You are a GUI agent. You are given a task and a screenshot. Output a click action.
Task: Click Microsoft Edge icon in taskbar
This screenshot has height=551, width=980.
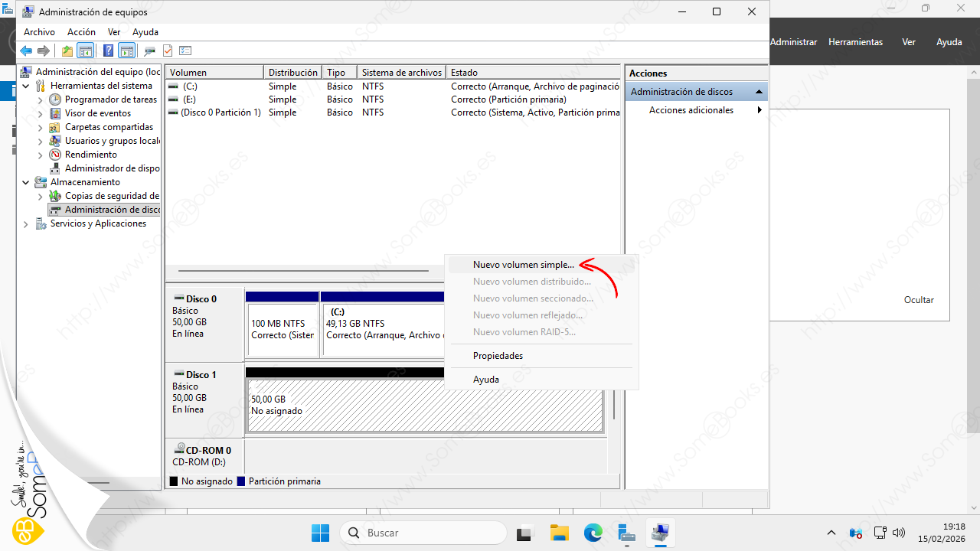(x=593, y=533)
